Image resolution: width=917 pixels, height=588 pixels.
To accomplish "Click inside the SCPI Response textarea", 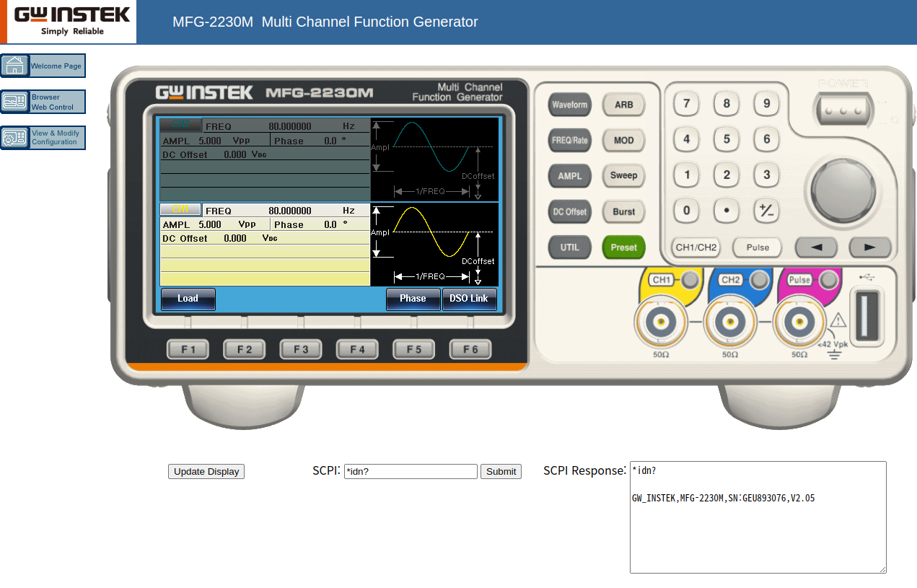I will pyautogui.click(x=758, y=517).
